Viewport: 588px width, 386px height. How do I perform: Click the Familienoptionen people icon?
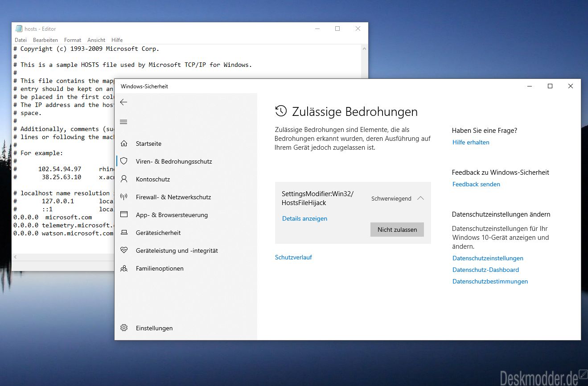point(124,268)
